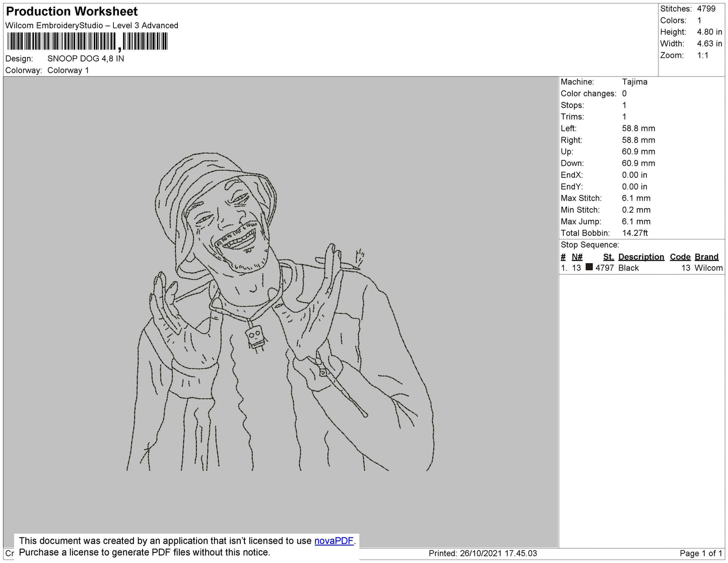Viewport: 728px width, 563px height.
Task: Click the 'Black' thread description
Action: [x=629, y=268]
